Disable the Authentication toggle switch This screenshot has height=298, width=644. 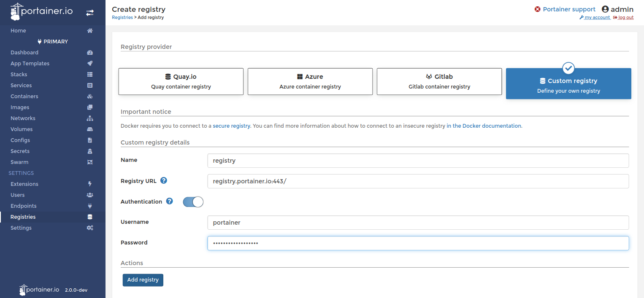pyautogui.click(x=193, y=202)
